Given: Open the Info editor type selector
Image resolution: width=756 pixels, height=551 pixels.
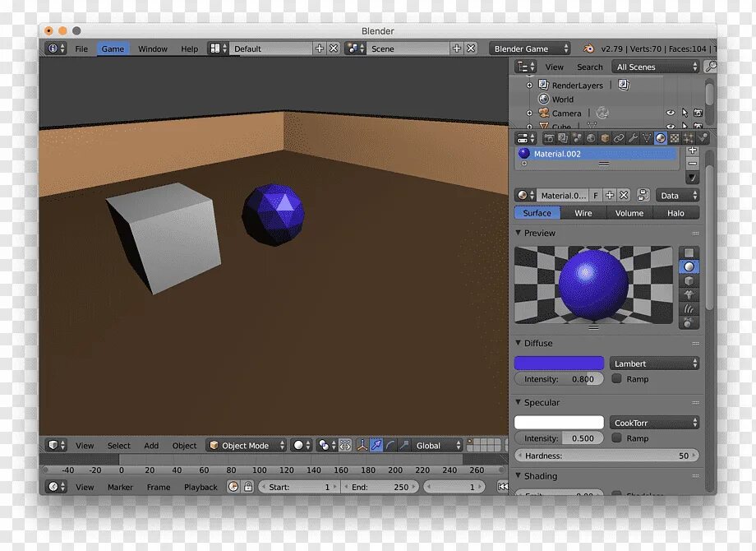Looking at the screenshot, I should (55, 49).
